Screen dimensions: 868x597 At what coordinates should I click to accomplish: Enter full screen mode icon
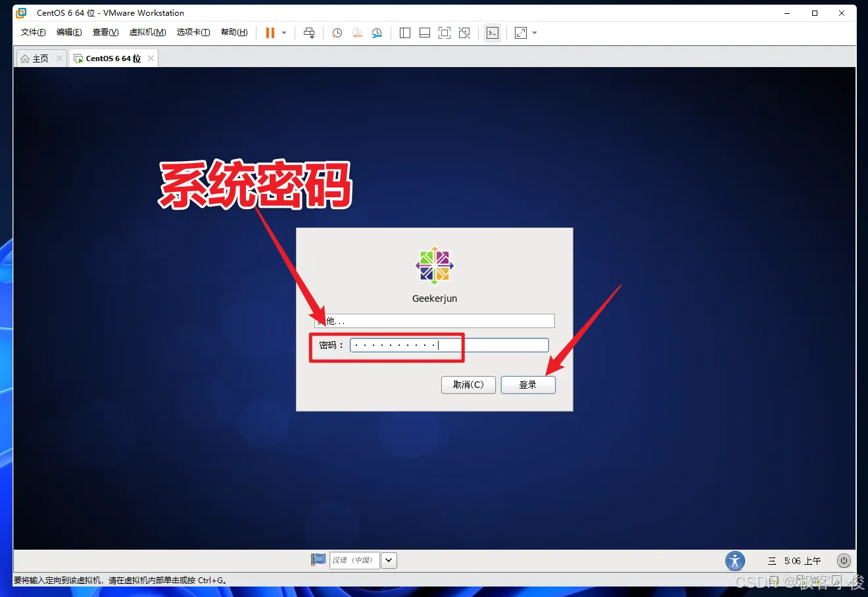pos(445,33)
